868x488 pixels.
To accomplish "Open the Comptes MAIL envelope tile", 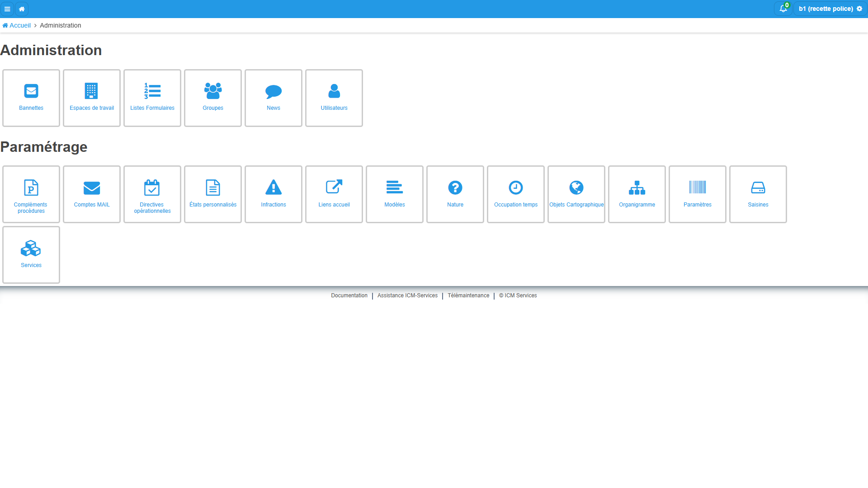I will 92,194.
